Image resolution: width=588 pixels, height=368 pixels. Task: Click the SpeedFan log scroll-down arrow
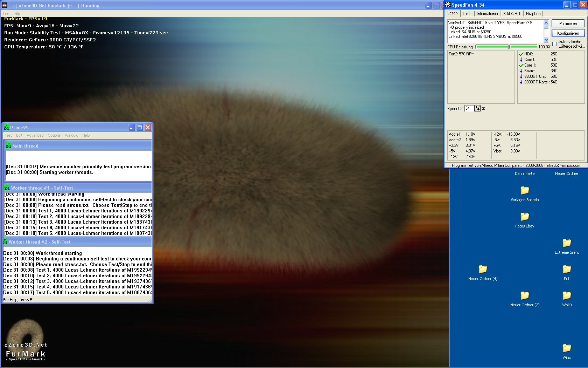(546, 40)
